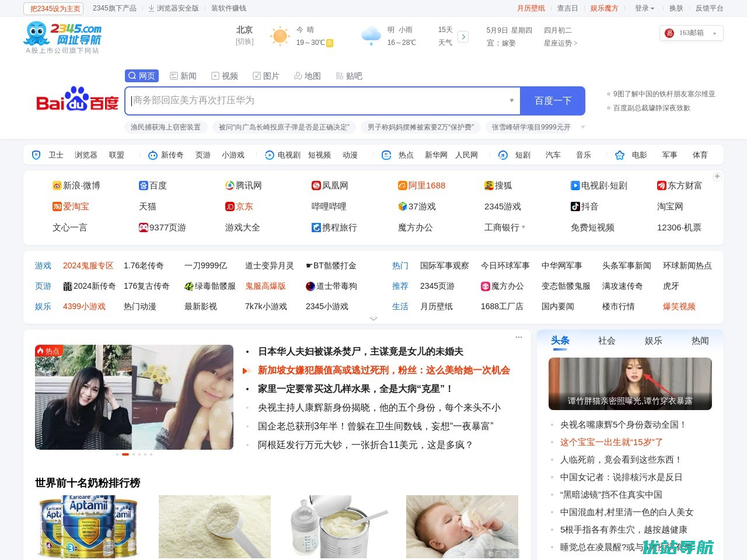Screen dimensions: 747x560
Task: Open 爱淘宝 via its orange icon
Action: tap(57, 206)
